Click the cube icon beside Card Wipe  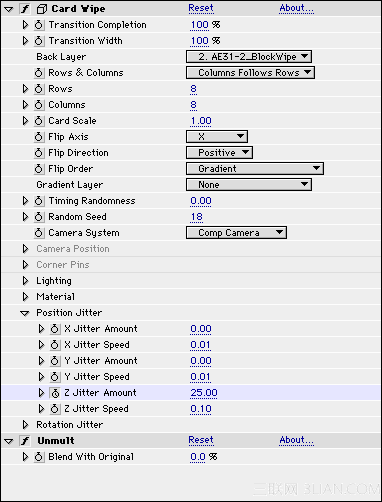pos(42,9)
